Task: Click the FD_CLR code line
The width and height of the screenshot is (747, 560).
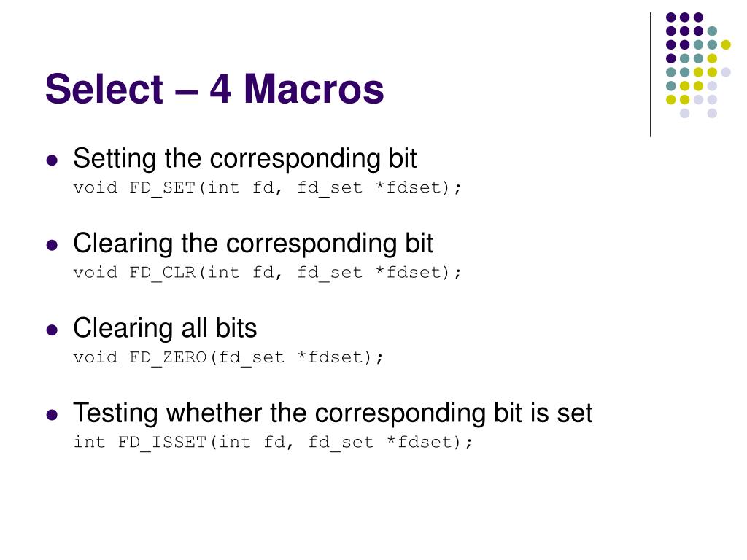Action: (x=267, y=273)
